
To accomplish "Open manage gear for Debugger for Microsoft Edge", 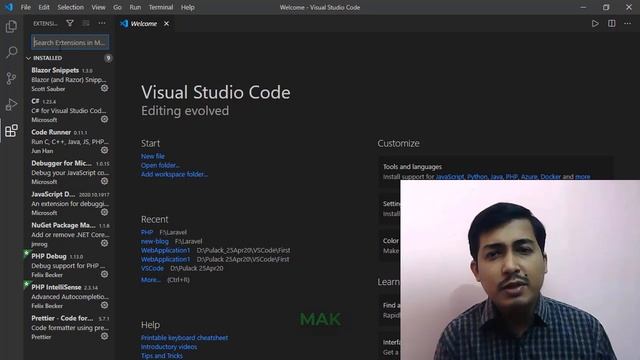I will pyautogui.click(x=104, y=181).
